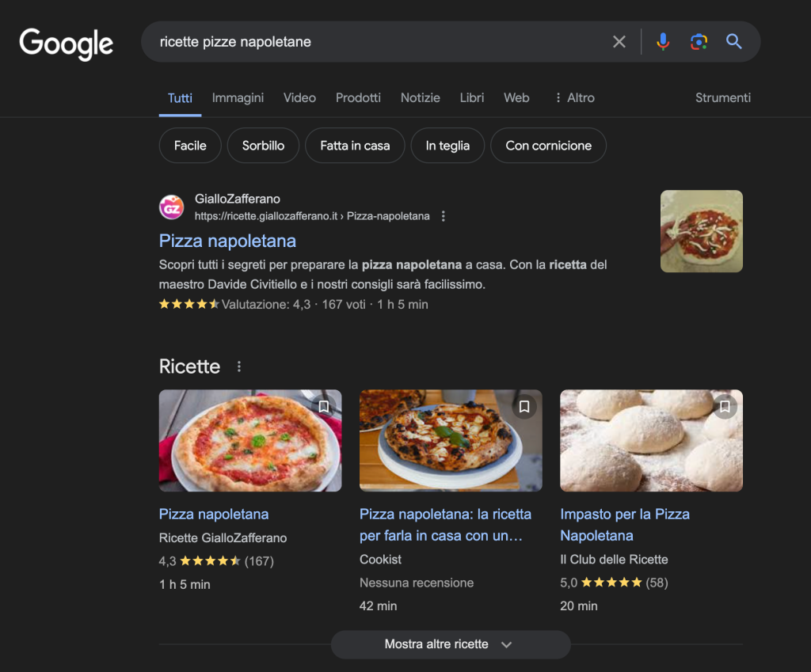Screen dimensions: 811x672
Task: Apply the Facile filter chip
Action: [x=190, y=146]
